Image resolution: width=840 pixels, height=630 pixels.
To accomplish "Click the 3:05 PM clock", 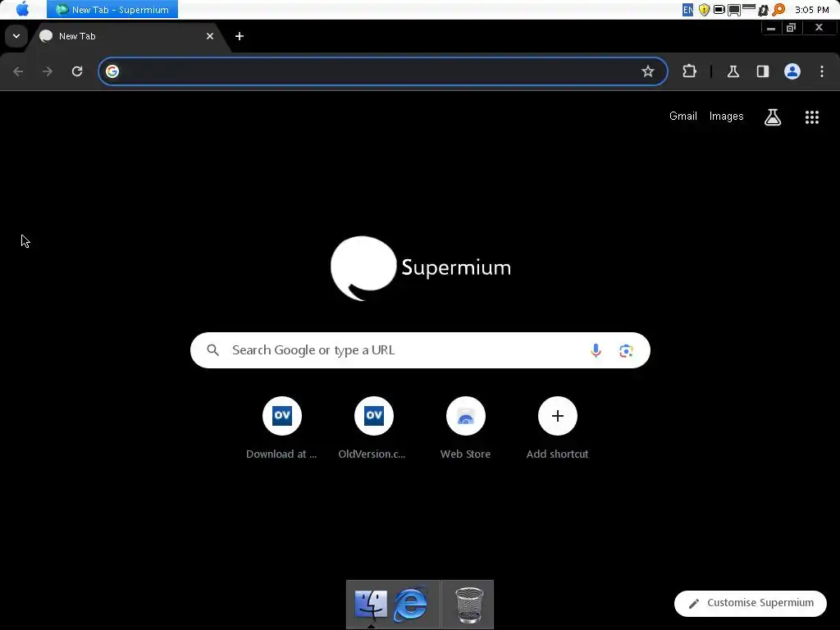I will tap(811, 10).
